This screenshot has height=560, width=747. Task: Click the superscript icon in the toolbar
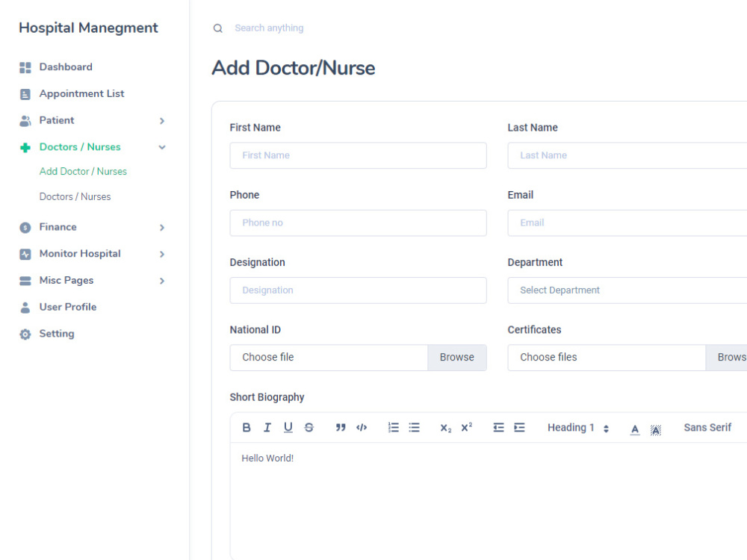click(x=465, y=427)
